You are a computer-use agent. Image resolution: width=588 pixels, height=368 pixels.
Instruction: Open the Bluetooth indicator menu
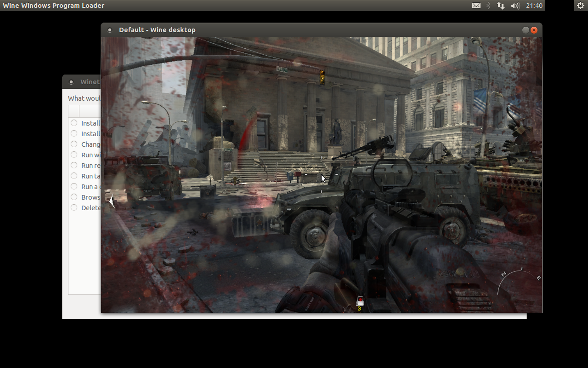(488, 6)
